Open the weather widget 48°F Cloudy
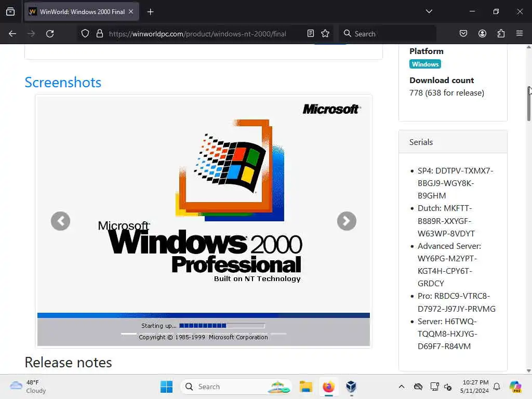 tap(28, 387)
